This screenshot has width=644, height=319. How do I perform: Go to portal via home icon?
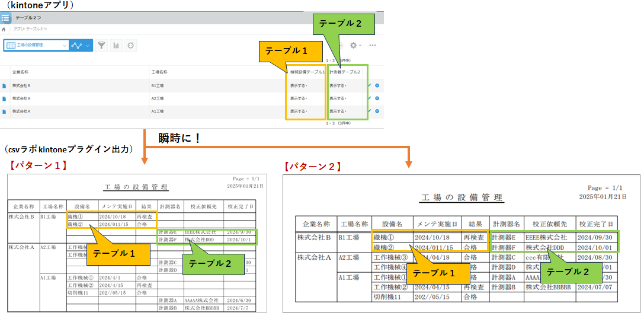[4, 30]
